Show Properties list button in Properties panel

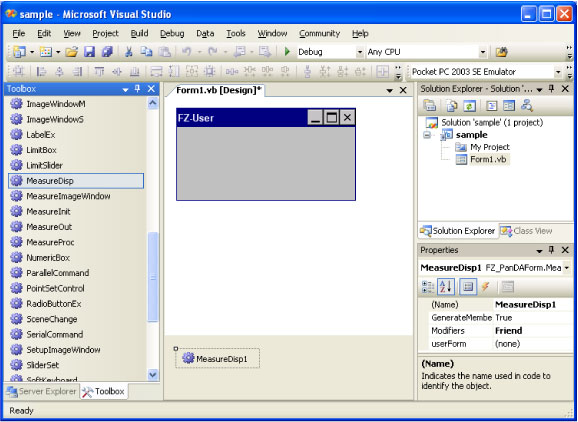point(468,287)
